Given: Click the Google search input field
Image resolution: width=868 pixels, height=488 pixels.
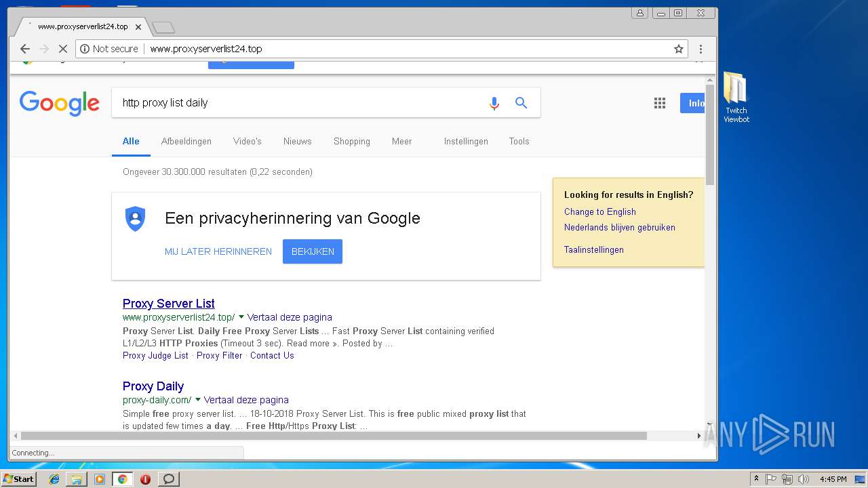Looking at the screenshot, I should (298, 103).
